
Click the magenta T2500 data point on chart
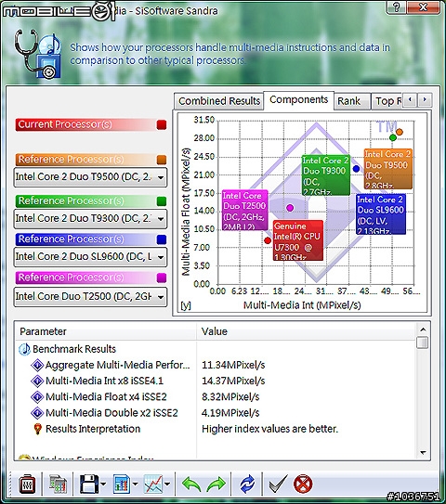click(x=290, y=208)
